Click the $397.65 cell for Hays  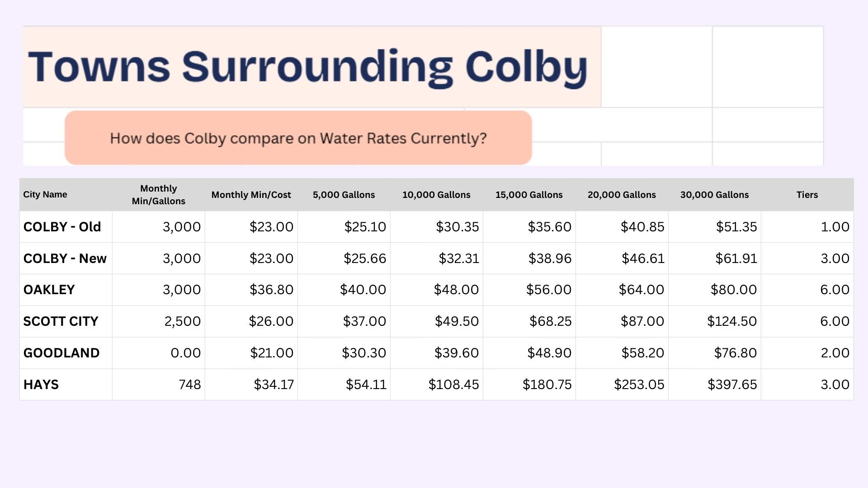coord(732,385)
